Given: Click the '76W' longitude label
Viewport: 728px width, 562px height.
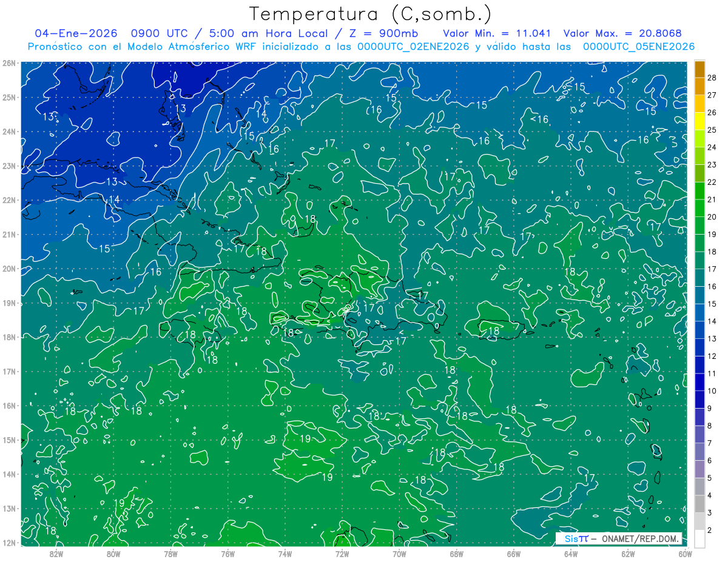Looking at the screenshot, I should [227, 554].
